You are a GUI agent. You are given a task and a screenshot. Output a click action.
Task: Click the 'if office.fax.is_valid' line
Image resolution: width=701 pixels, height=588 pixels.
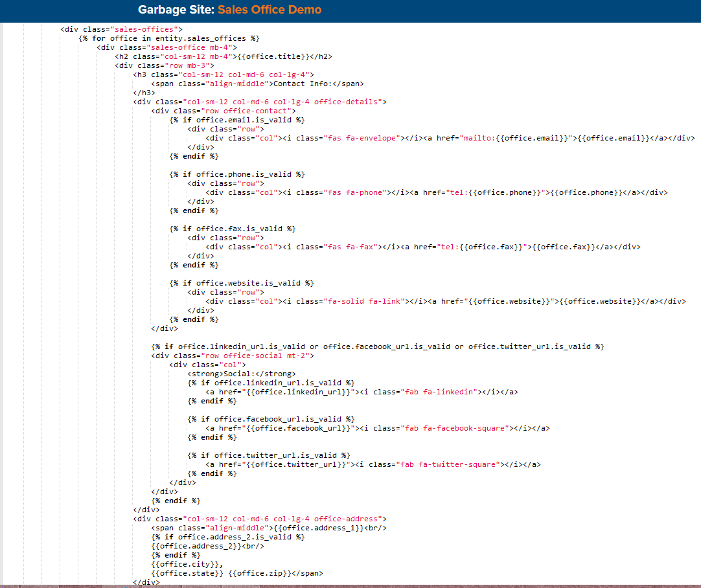point(233,229)
